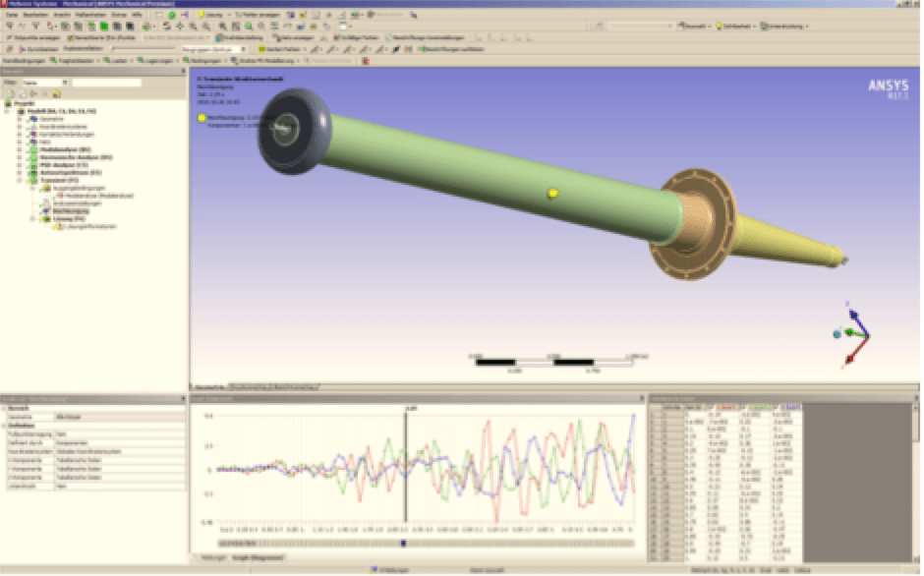Select PSD-Analyse (C5) in tree
Screen dimensions: 924x576
coord(64,165)
